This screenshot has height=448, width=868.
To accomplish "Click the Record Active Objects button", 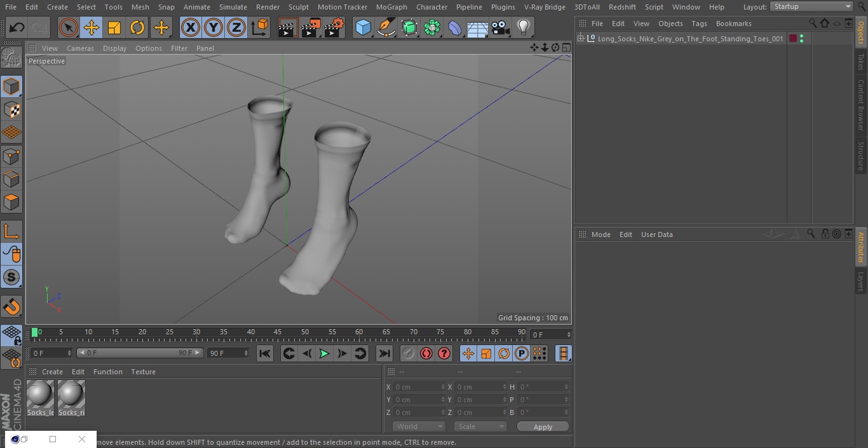I will tap(409, 353).
